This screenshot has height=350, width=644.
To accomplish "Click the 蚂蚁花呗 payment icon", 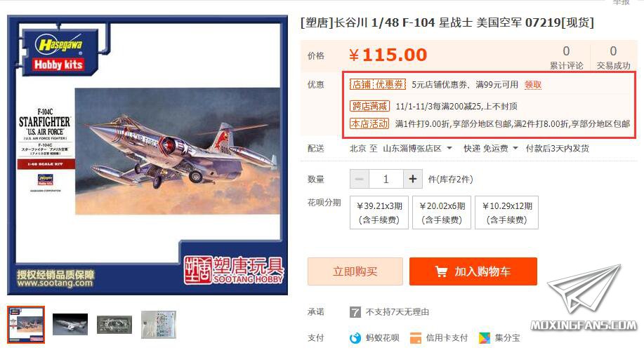I will coord(355,338).
